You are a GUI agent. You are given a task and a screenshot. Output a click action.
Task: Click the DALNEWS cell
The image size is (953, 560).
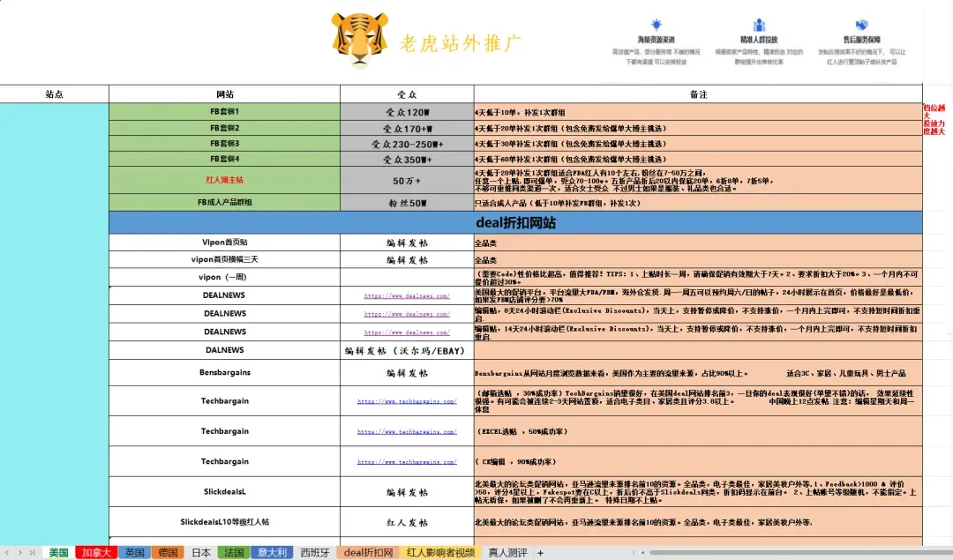click(224, 350)
